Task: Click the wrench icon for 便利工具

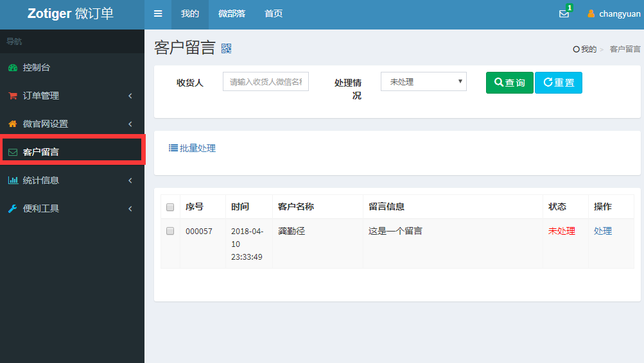Action: pos(13,208)
